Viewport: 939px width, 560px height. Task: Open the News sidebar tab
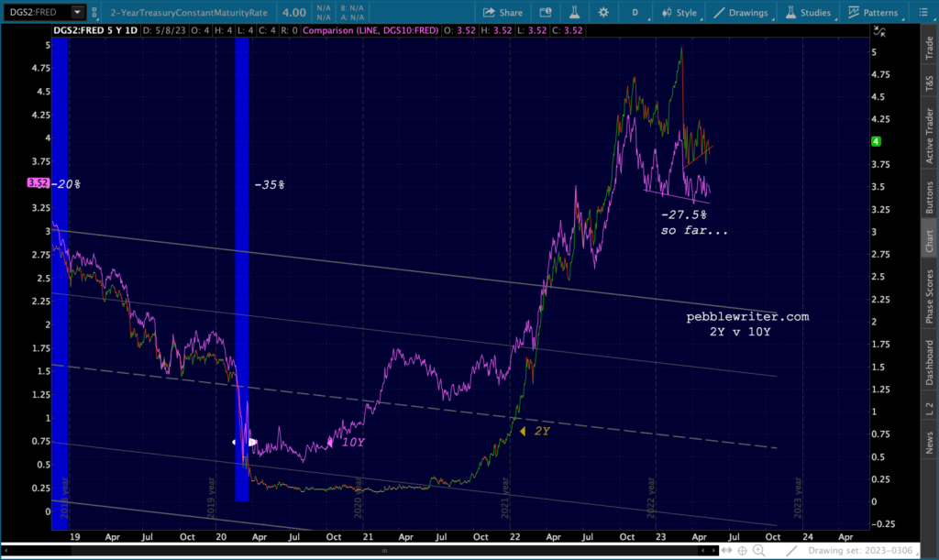tap(930, 443)
